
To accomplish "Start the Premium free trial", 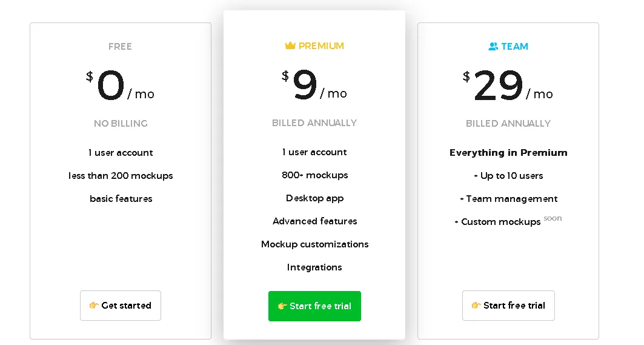I will [314, 306].
